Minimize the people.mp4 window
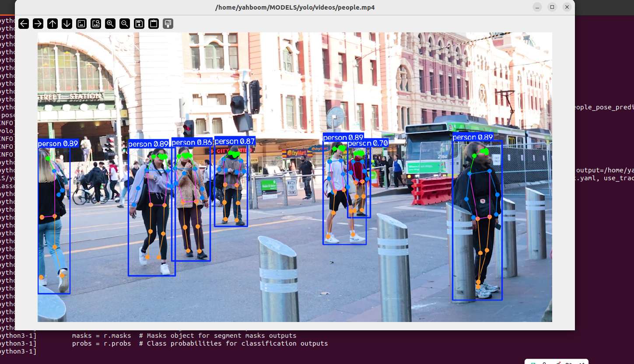The height and width of the screenshot is (364, 634). (538, 7)
